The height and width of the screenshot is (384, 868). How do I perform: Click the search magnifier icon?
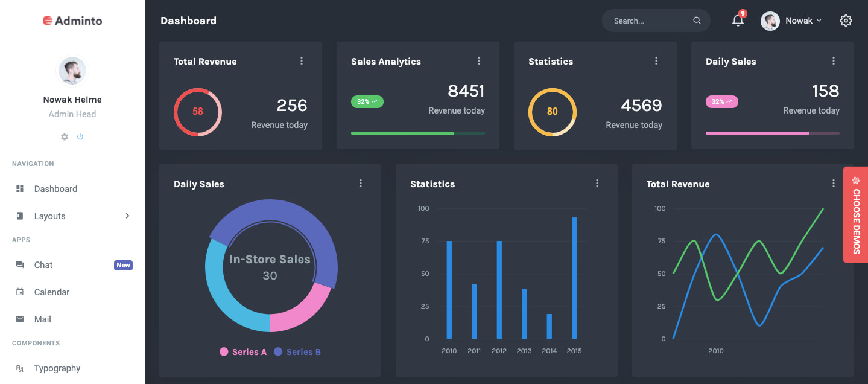point(697,21)
